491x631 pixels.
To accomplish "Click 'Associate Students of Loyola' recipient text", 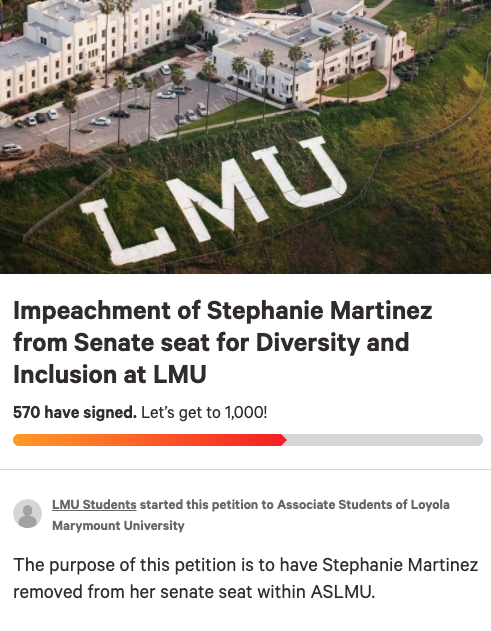I will coord(363,505).
